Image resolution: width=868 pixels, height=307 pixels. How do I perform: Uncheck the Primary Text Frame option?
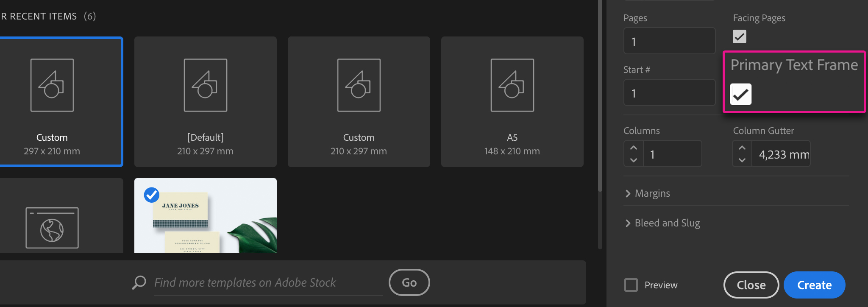point(740,94)
